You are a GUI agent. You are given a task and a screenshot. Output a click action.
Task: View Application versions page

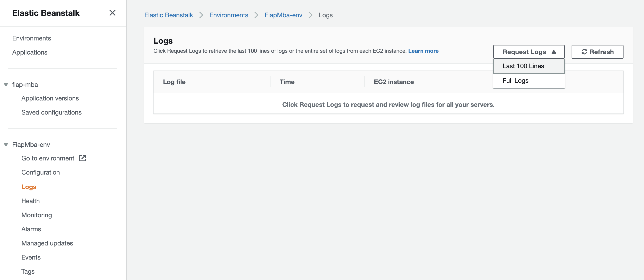[x=50, y=98]
